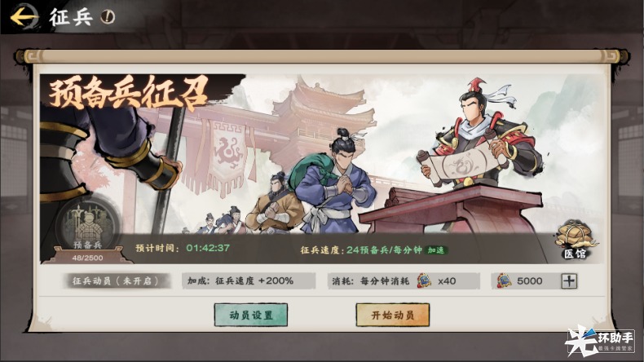644x362 pixels.
Task: Tap the 征兵速度 24预备兵/每分钟 readout
Action: click(x=361, y=250)
